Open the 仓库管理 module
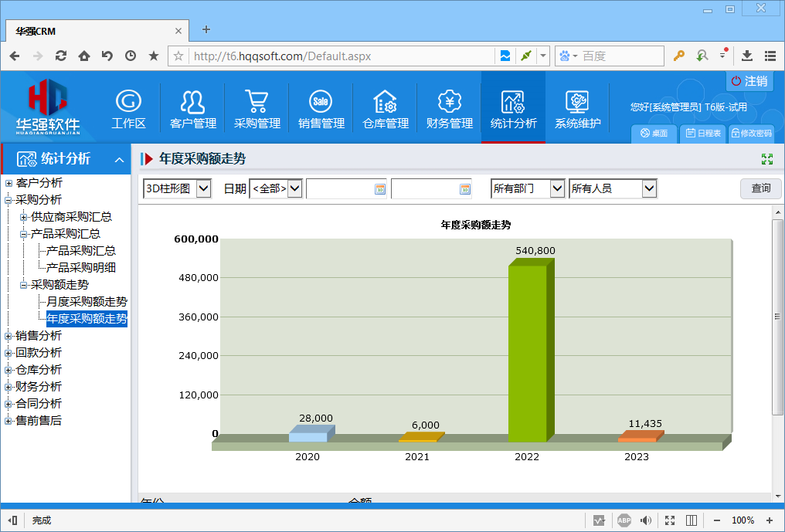 [385, 110]
